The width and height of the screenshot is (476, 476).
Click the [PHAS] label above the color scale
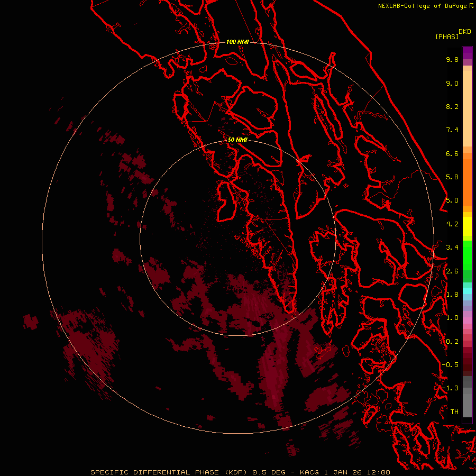[447, 37]
